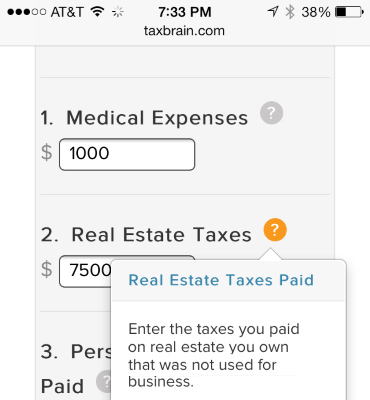Viewport: 370px width, 400px height.
Task: Tap the 7:33 PM clock
Action: click(x=185, y=12)
